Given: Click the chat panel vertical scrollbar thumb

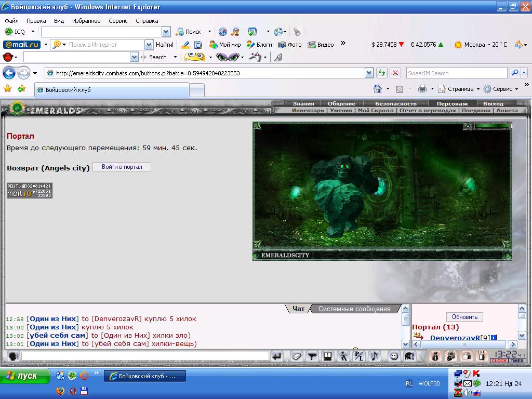Looking at the screenshot, I should tap(405, 320).
